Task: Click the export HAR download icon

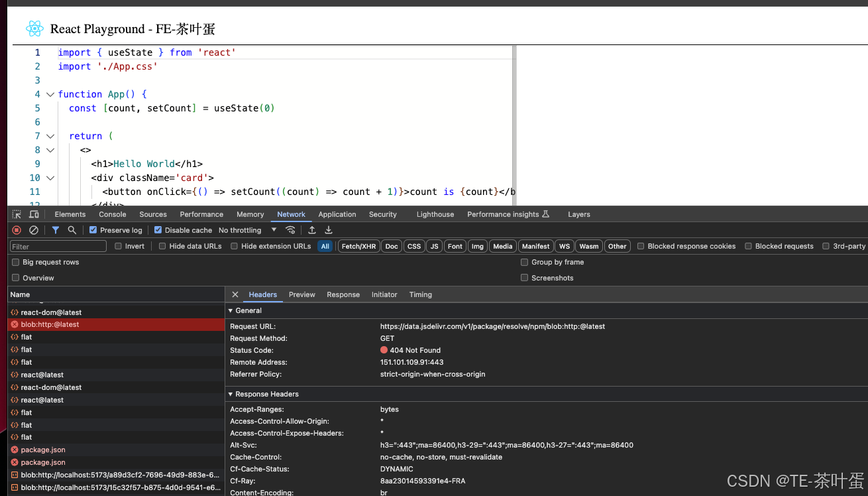Action: click(x=329, y=230)
